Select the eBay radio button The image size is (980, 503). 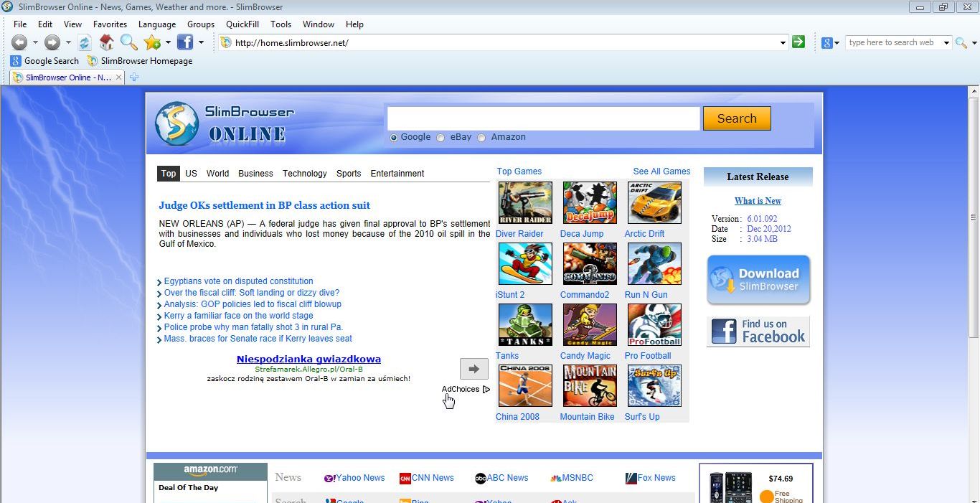point(440,138)
